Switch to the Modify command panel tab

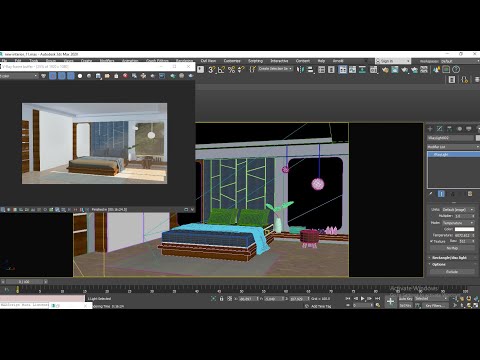click(x=440, y=129)
